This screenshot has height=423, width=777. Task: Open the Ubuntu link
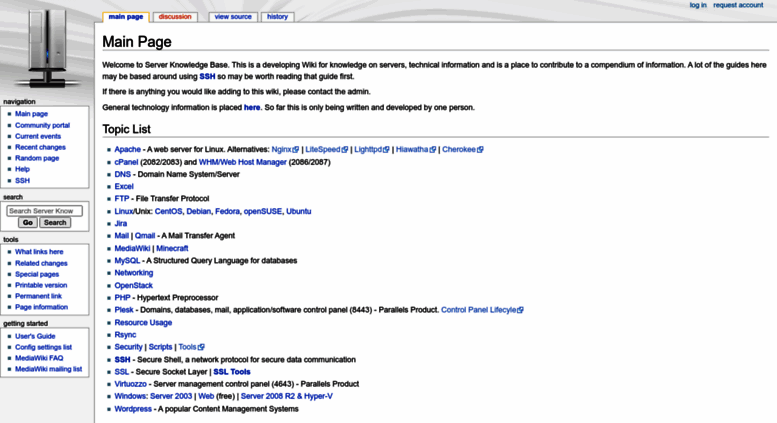pos(299,212)
